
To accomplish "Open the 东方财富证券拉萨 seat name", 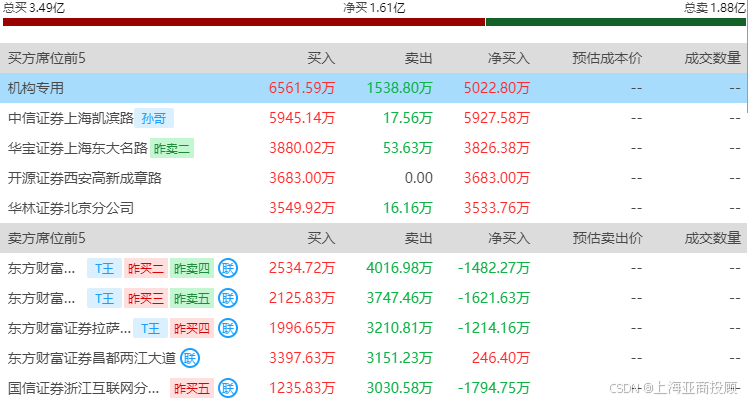I will [69, 329].
